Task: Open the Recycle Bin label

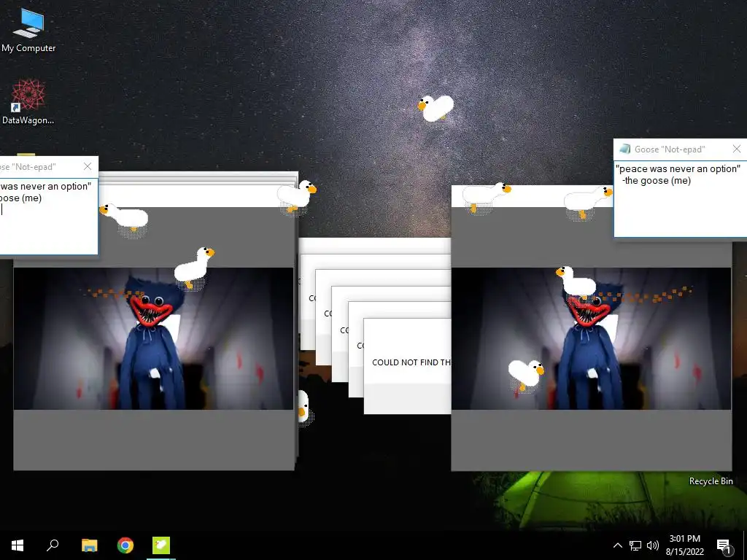Action: 711,481
